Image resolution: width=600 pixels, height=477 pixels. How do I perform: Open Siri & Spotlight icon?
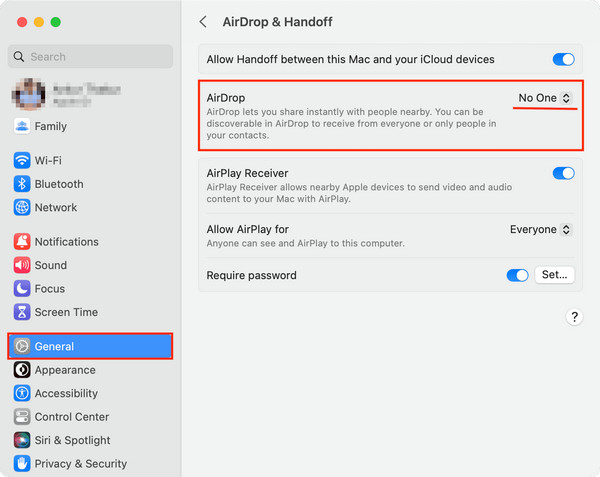click(22, 440)
